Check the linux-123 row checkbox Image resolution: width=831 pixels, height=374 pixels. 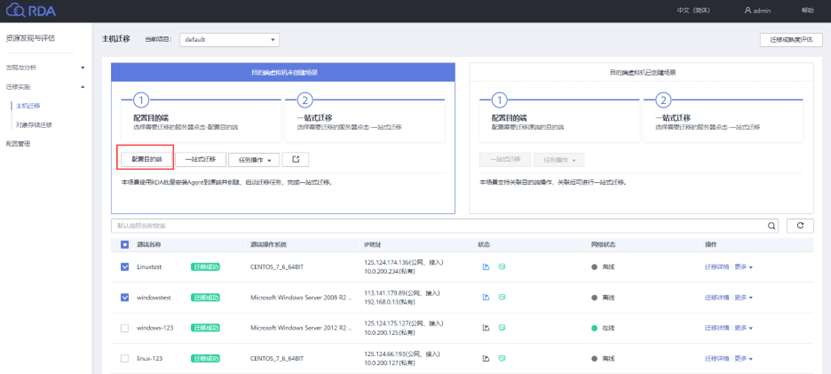[x=125, y=359]
